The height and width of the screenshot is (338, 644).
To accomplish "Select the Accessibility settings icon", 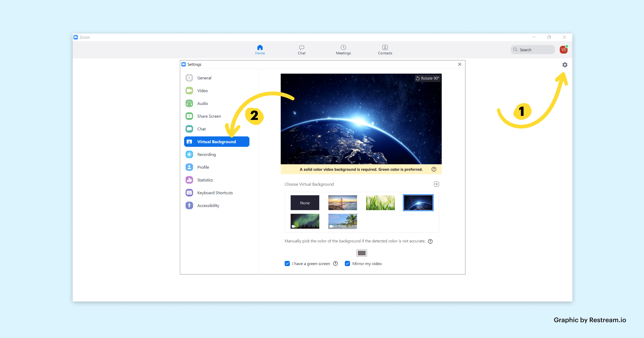I will pos(189,205).
